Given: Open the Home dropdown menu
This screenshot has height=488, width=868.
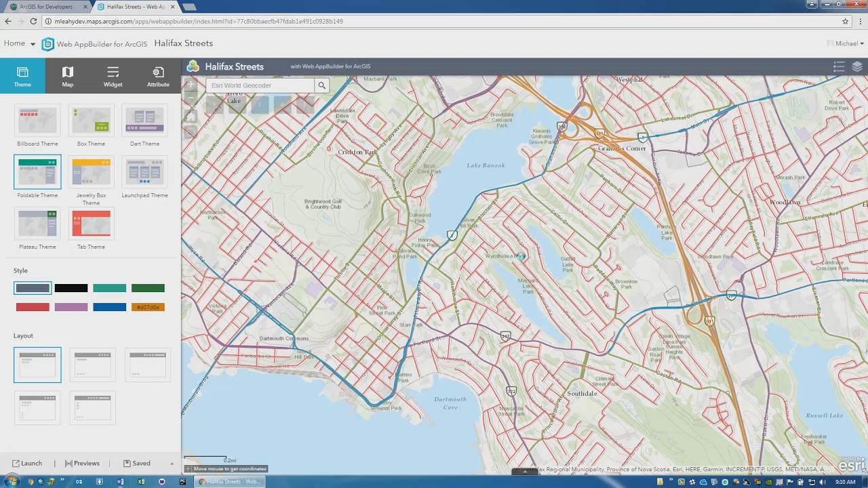Looking at the screenshot, I should [32, 44].
